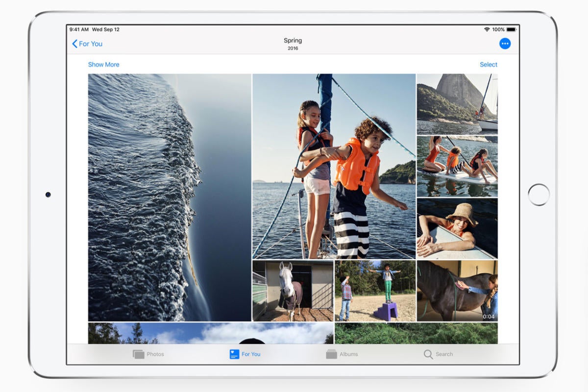Go back to For You
Image resolution: width=588 pixels, height=392 pixels.
point(87,44)
